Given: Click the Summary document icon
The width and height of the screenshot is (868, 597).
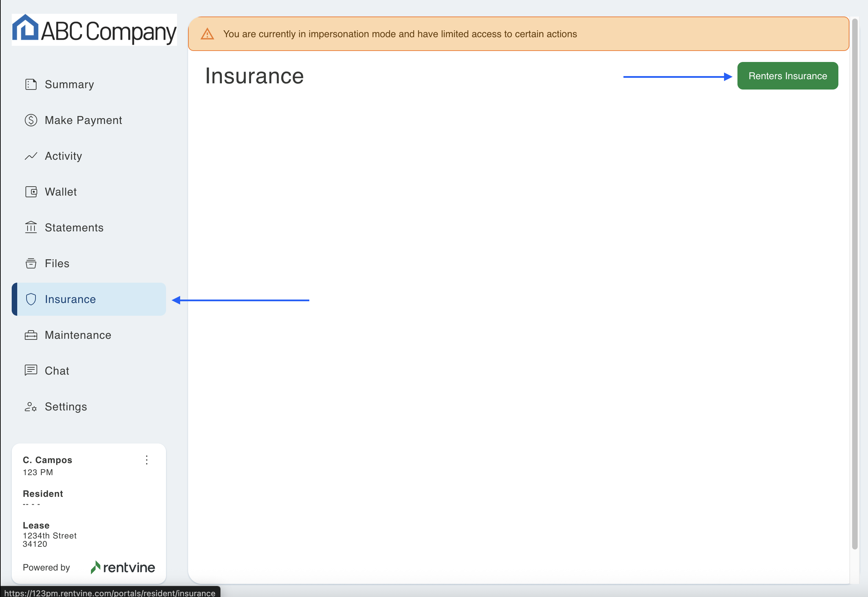Looking at the screenshot, I should [x=31, y=85].
